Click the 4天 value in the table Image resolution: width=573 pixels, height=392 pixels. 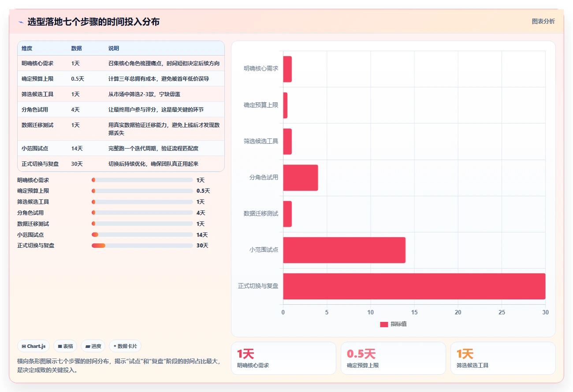(75, 110)
